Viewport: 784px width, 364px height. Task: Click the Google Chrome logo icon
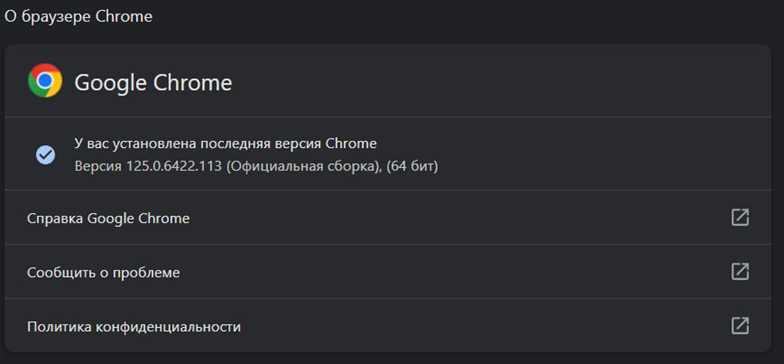point(45,80)
